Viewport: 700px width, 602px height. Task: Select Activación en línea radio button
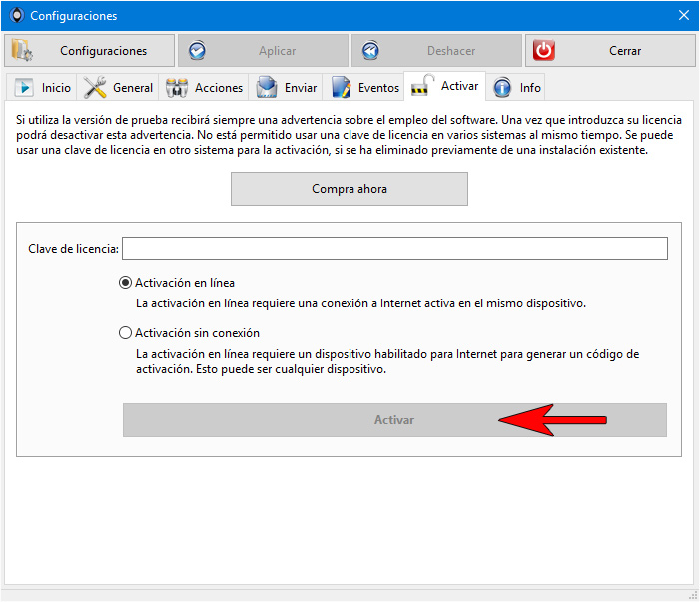point(125,283)
